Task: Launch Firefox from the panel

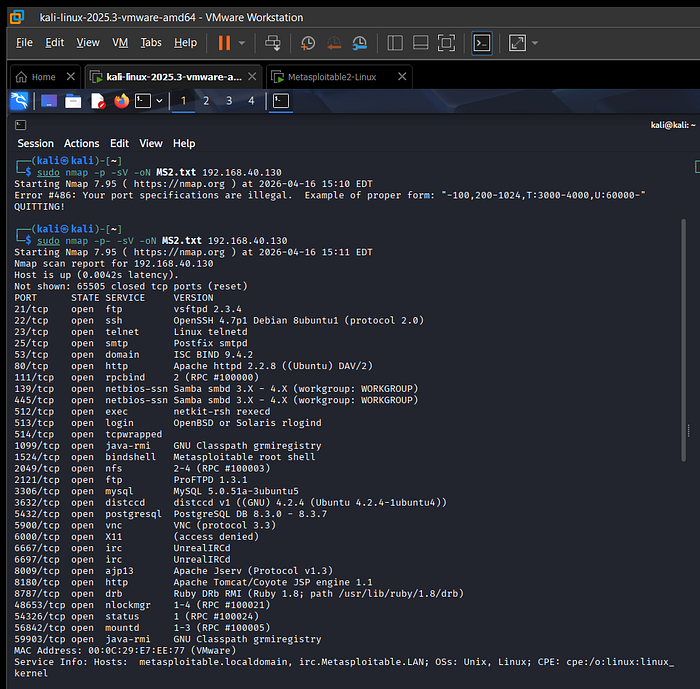Action: [x=121, y=101]
